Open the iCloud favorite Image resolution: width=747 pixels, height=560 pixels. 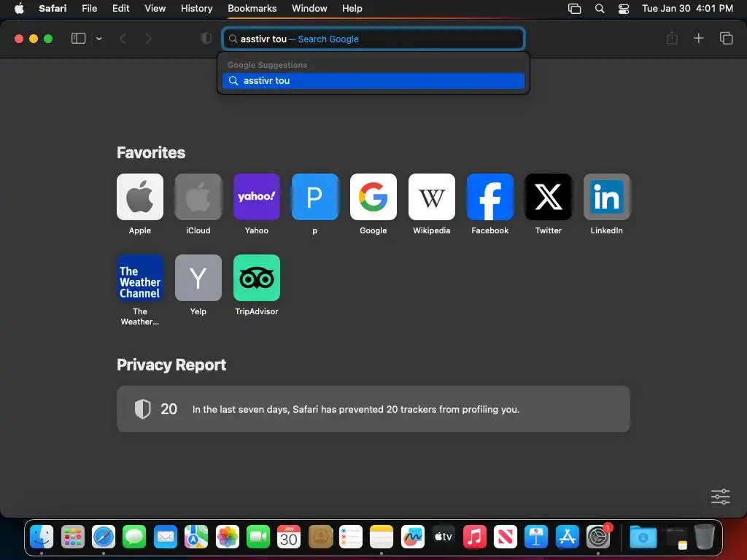tap(198, 197)
